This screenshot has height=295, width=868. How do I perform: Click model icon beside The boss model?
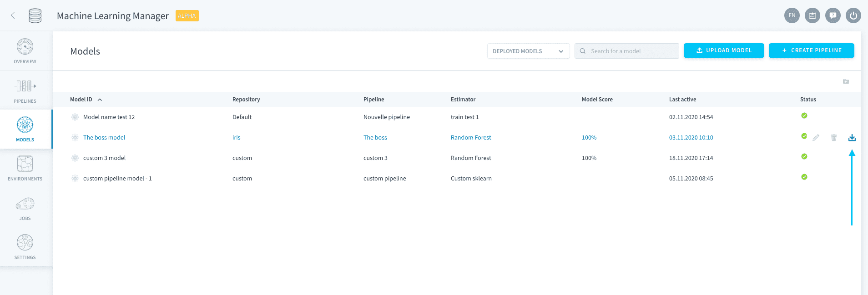75,137
